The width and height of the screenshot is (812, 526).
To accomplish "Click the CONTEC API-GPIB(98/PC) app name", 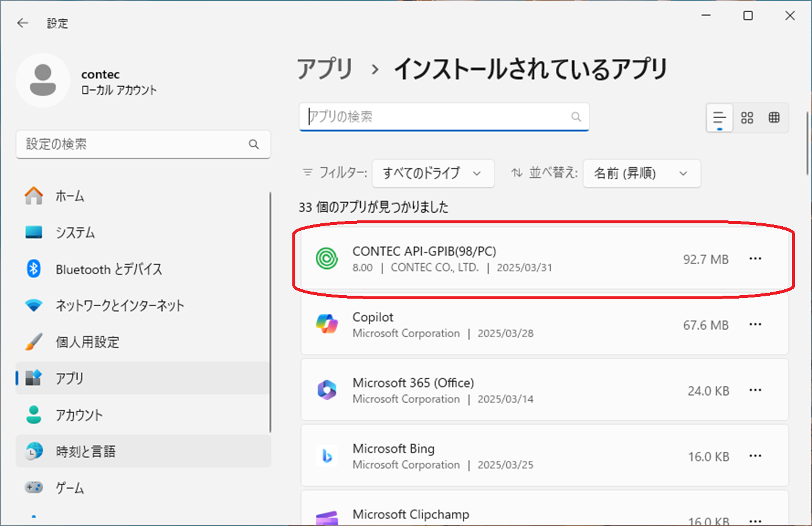I will pyautogui.click(x=424, y=251).
